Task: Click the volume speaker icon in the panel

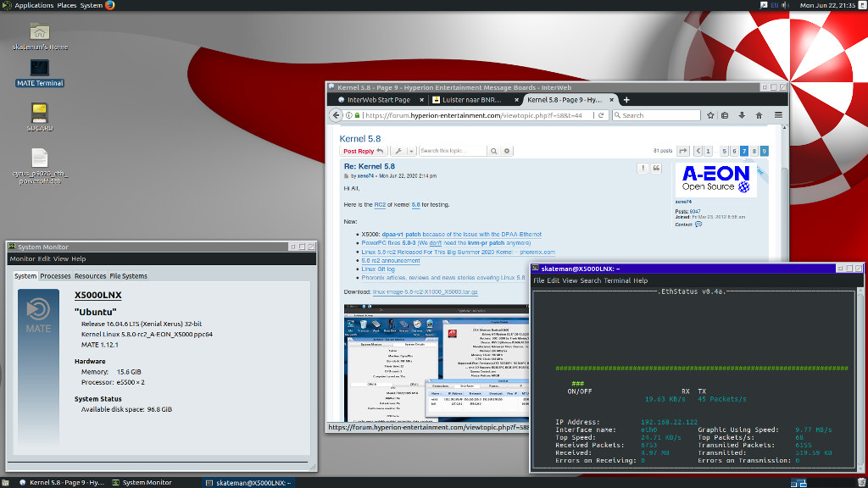Action: (786, 5)
